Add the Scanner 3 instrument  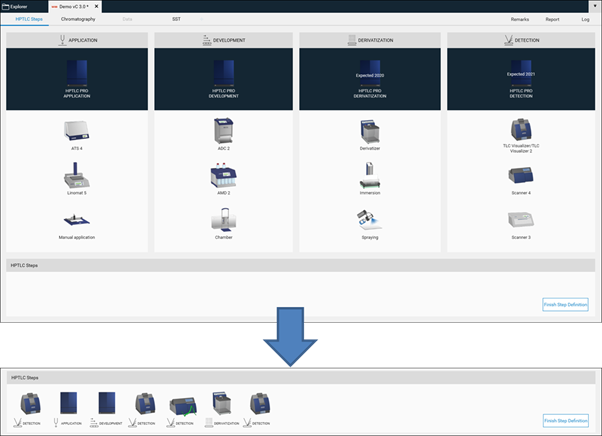521,225
